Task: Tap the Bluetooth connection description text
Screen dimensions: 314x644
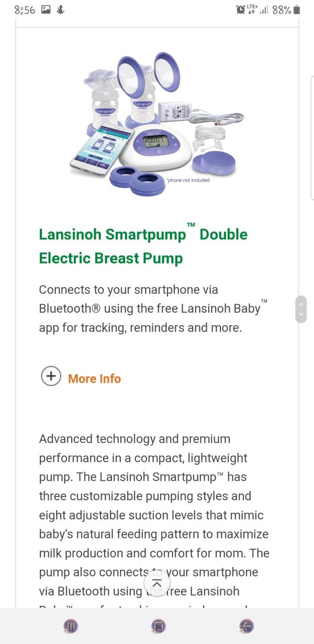Action: coord(149,308)
